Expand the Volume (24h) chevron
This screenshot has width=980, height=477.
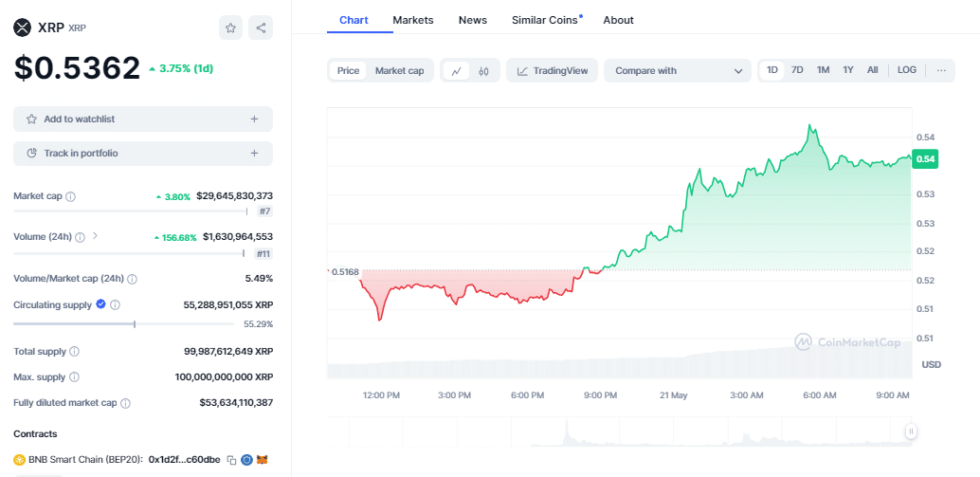tap(95, 236)
